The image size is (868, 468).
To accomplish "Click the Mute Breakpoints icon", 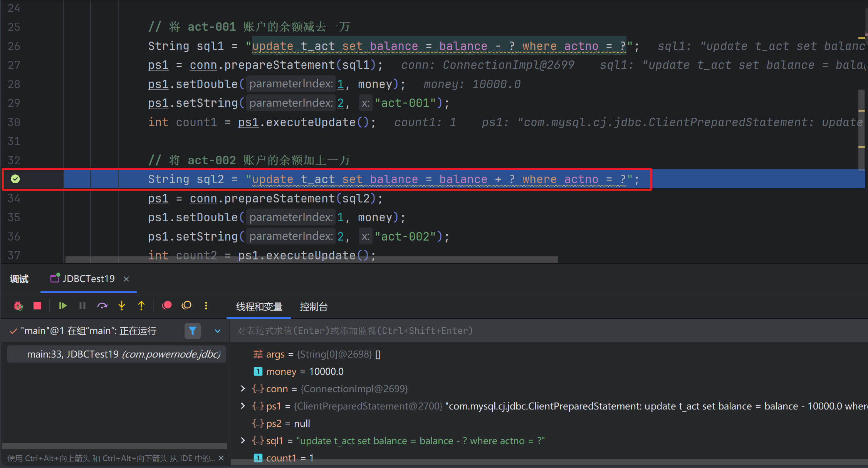I will coord(186,306).
